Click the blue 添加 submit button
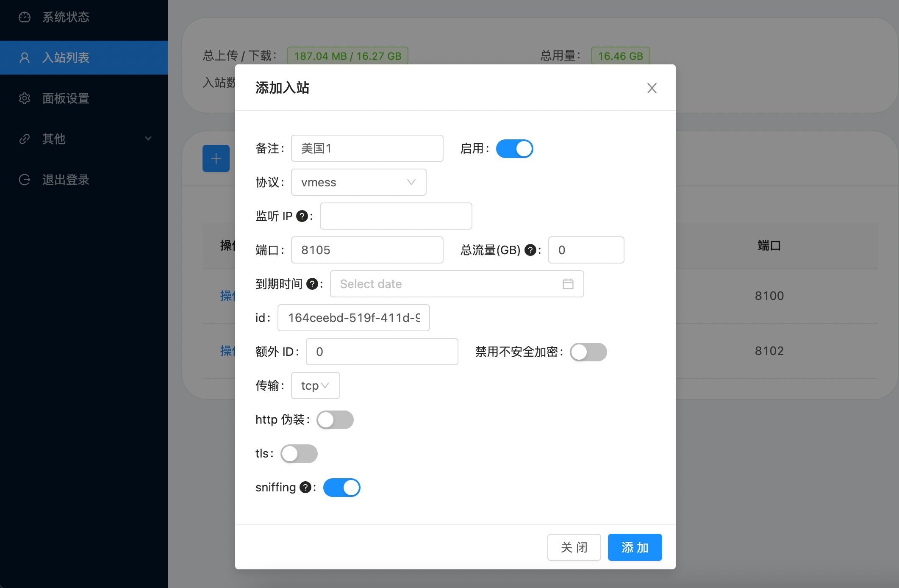899x588 pixels. pos(635,547)
